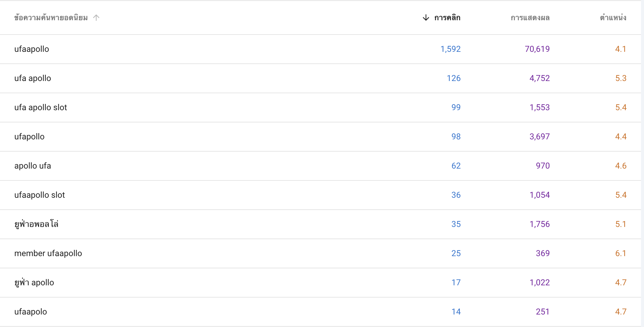
Task: Click the 70,619 impressions value
Action: point(537,49)
